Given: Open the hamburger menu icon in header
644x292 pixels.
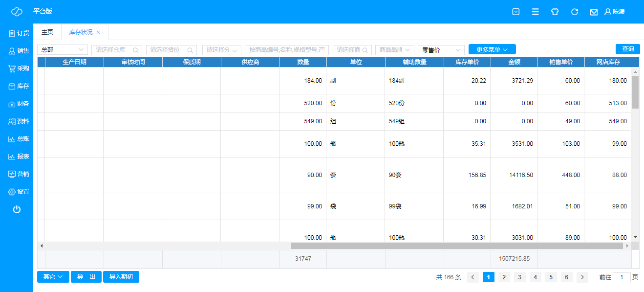Looking at the screenshot, I should (536, 12).
